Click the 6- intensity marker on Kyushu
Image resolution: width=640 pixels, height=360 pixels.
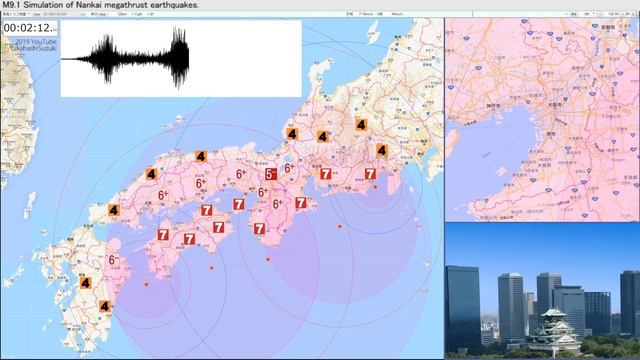coord(113,260)
